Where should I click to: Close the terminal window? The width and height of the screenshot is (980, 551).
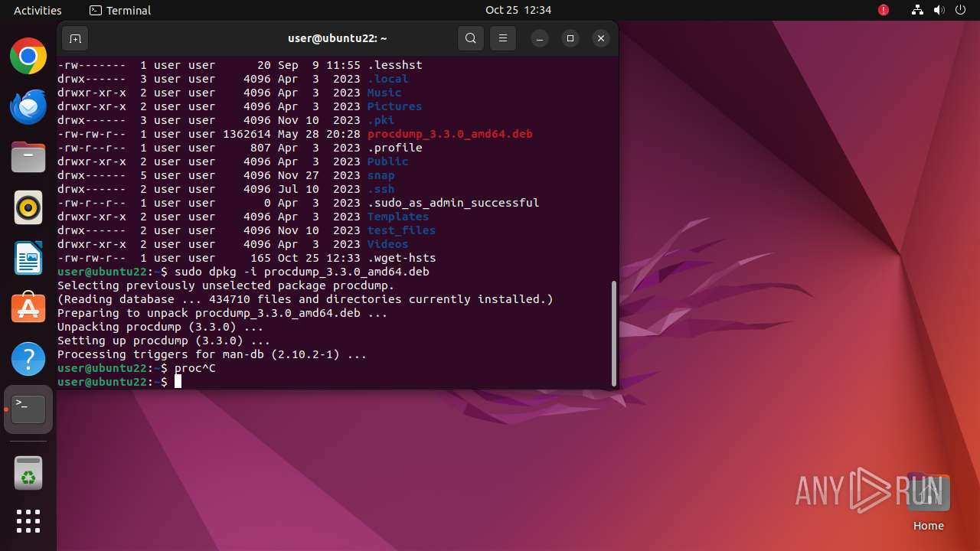[x=601, y=38]
